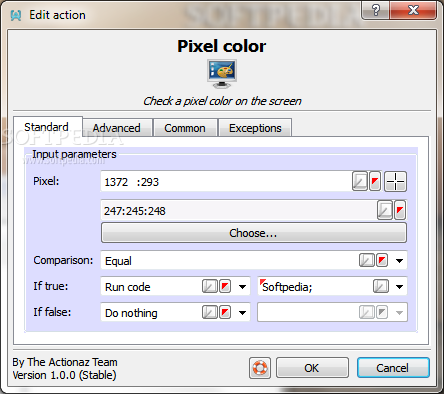Click the Version 1.0.0 (Stable) text
The image size is (444, 394).
point(64,375)
